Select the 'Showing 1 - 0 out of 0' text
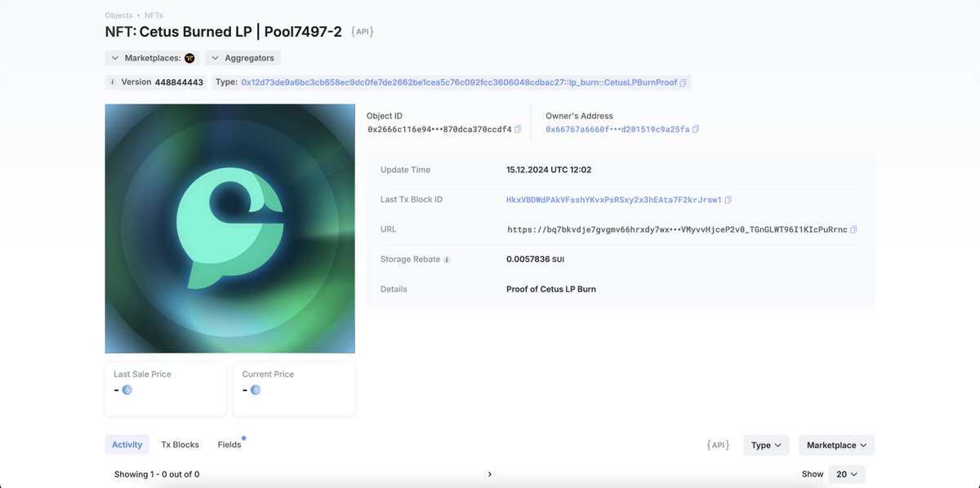Image resolution: width=980 pixels, height=488 pixels. point(157,474)
